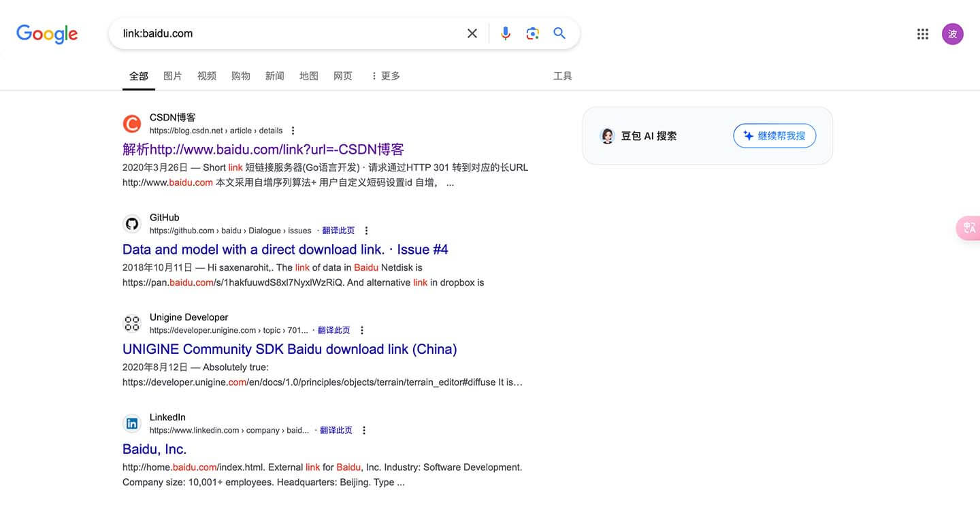
Task: Start voice search with the microphone icon
Action: pos(506,33)
